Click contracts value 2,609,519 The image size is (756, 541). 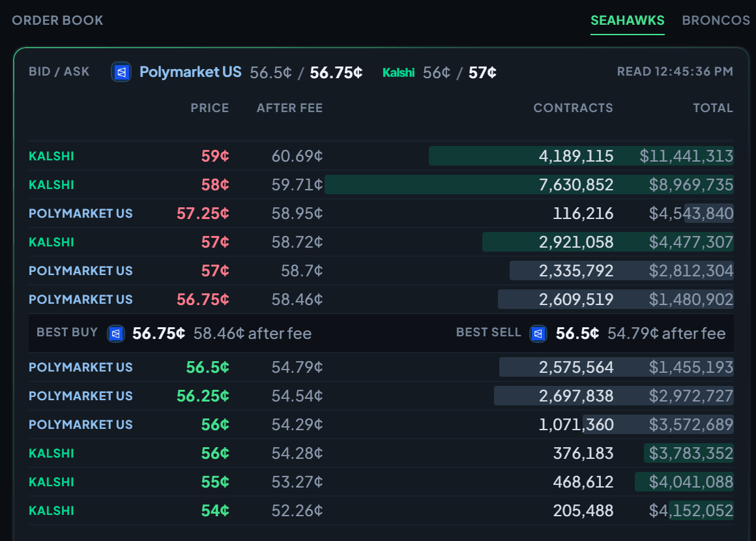pyautogui.click(x=575, y=299)
